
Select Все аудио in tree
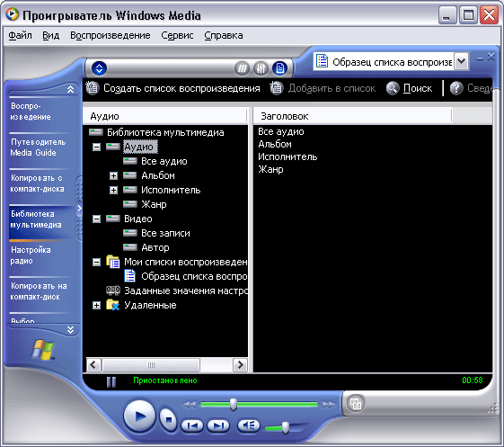[x=164, y=161]
